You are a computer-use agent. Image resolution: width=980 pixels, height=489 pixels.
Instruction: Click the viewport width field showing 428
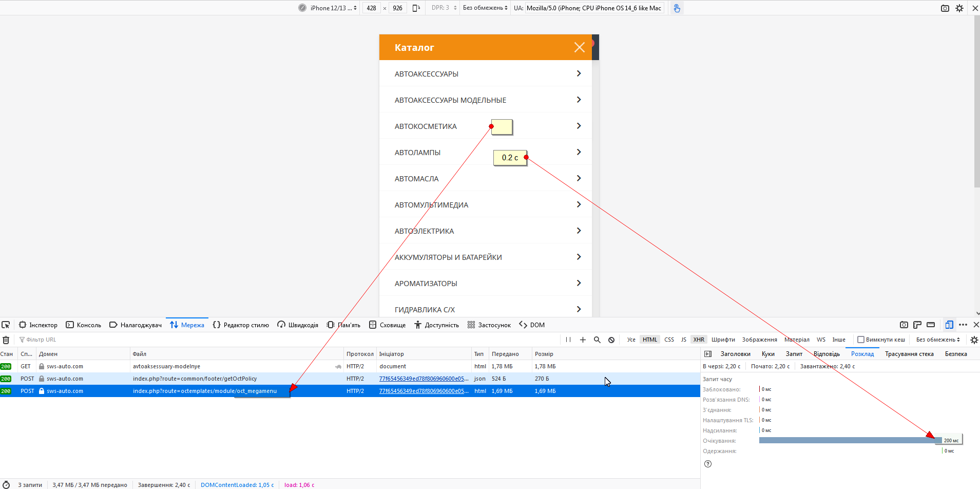pyautogui.click(x=372, y=8)
